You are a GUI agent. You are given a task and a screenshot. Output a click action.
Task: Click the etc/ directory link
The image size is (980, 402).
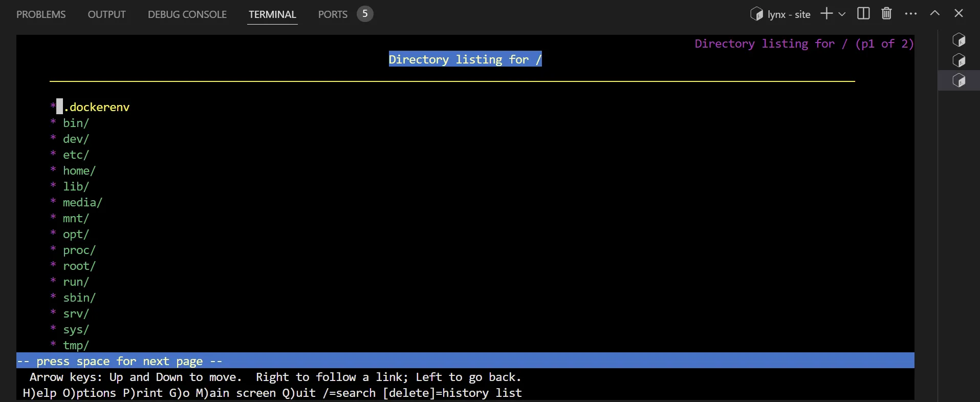[76, 155]
